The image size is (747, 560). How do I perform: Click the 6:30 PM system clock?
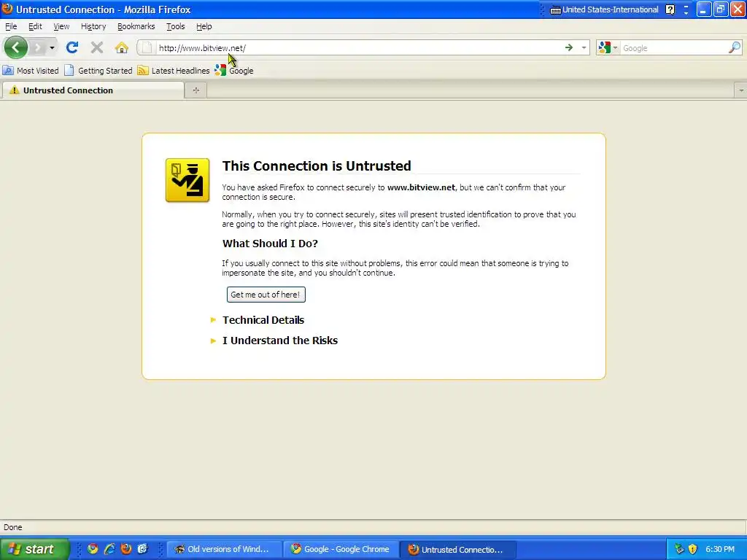coord(720,549)
